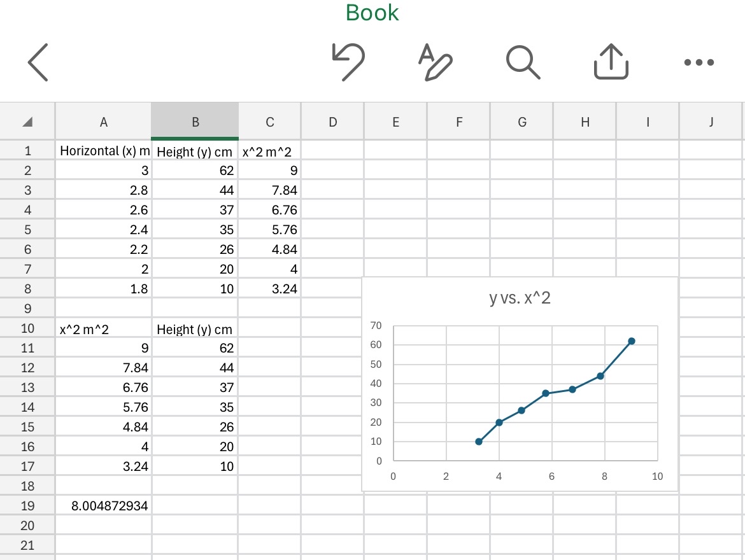745x560 pixels.
Task: Select cell A5 with value 2.4
Action: pos(104,230)
